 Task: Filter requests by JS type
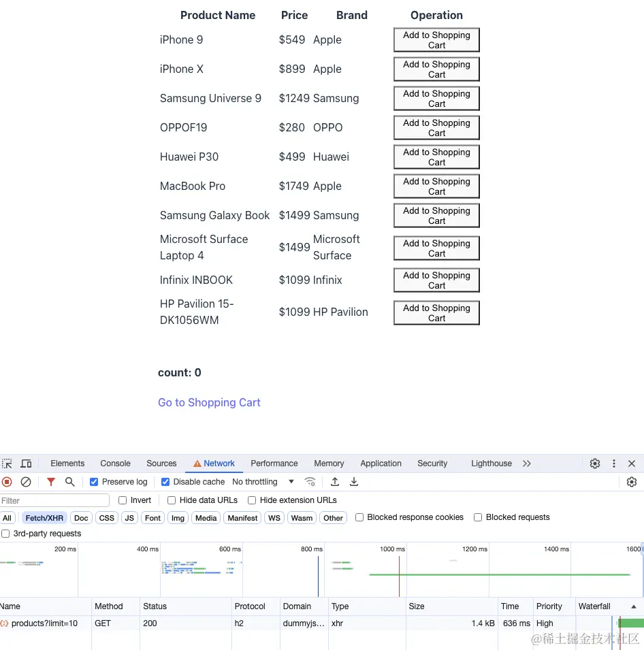129,518
